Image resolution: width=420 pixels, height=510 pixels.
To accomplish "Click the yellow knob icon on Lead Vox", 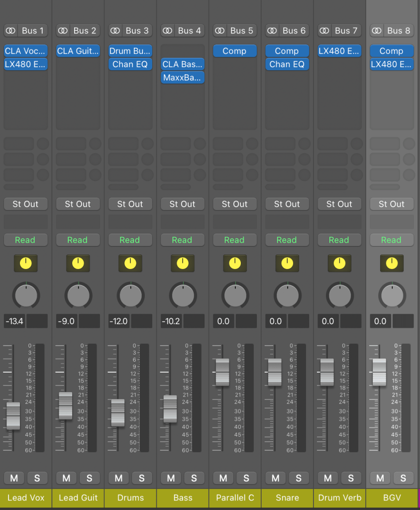I will (25, 263).
